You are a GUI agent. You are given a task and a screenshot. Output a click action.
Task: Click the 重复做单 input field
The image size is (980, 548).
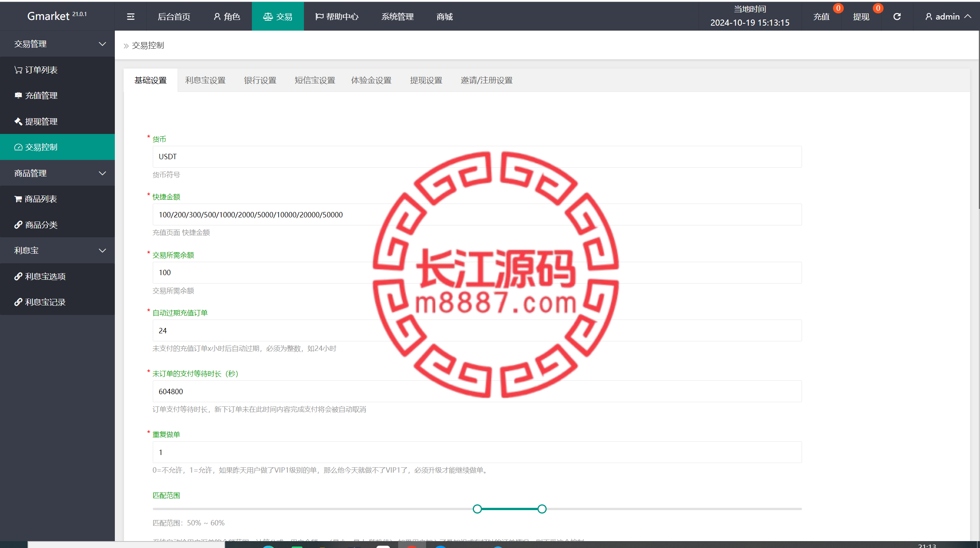point(477,452)
